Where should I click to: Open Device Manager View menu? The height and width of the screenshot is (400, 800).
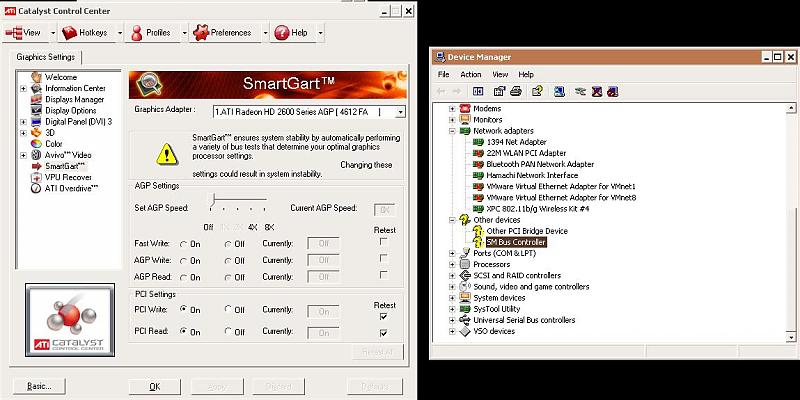(x=500, y=74)
